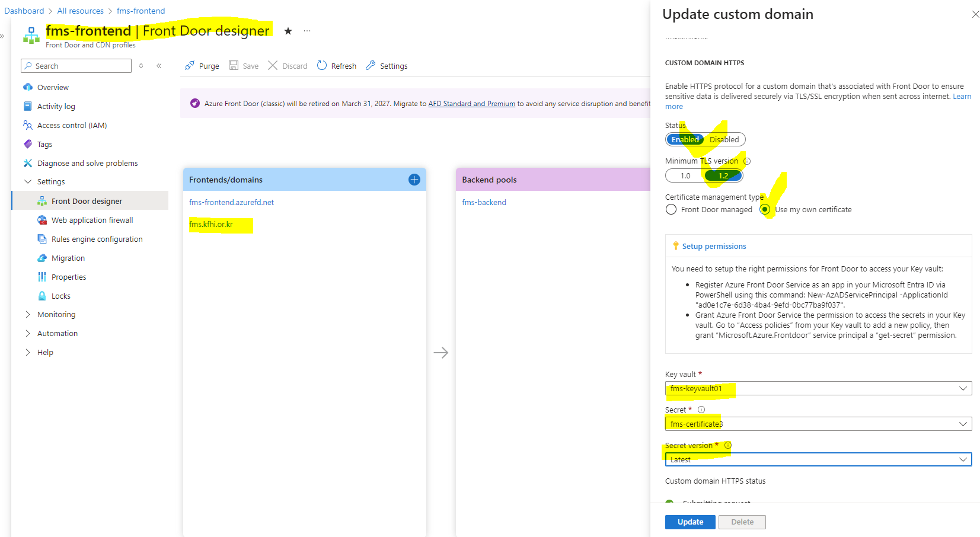
Task: Click the Migration cloud icon
Action: click(42, 258)
